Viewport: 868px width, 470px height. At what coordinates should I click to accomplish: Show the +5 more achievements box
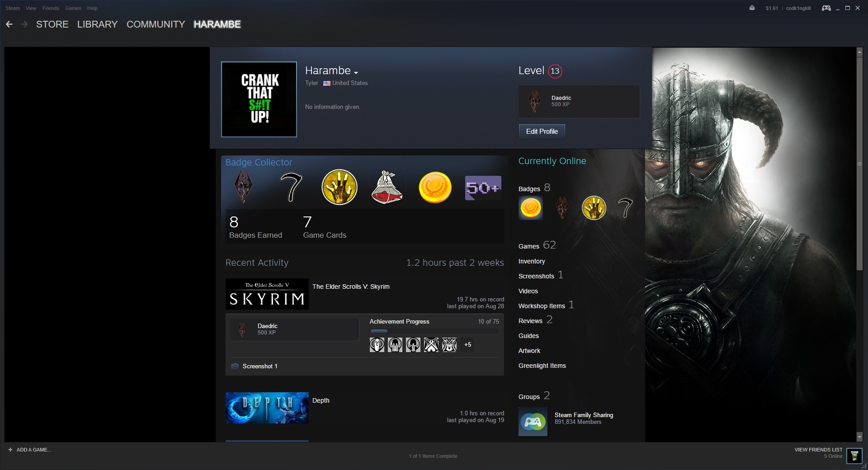(x=467, y=345)
